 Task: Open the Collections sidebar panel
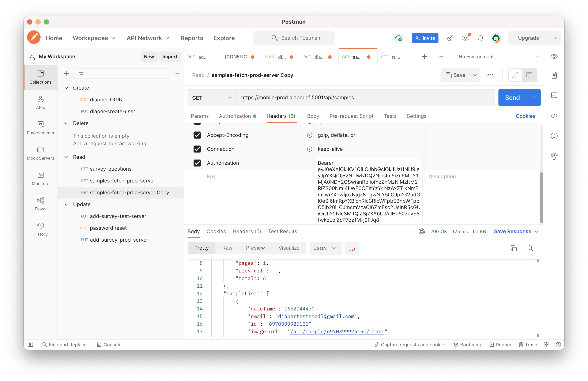click(x=41, y=77)
